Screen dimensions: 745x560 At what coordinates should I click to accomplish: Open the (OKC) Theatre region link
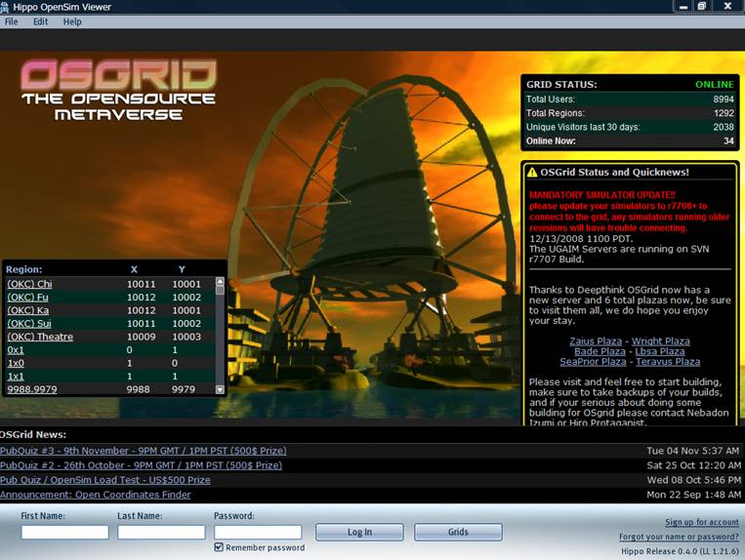tap(40, 337)
